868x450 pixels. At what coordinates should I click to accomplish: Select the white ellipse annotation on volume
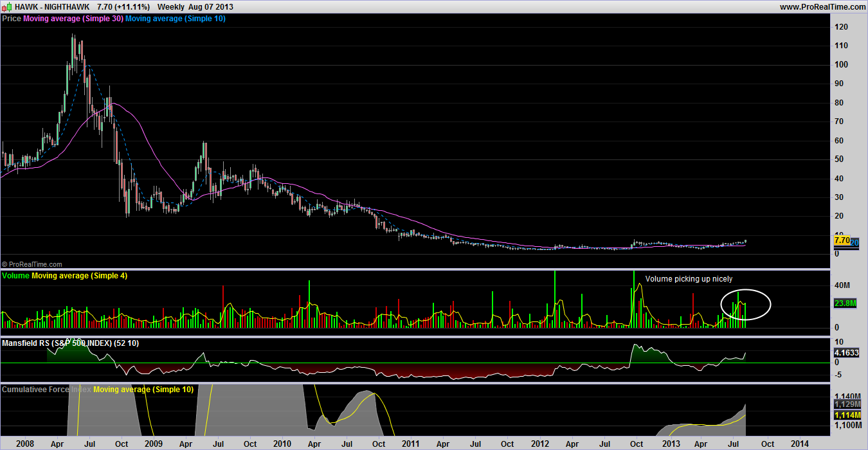[x=770, y=304]
